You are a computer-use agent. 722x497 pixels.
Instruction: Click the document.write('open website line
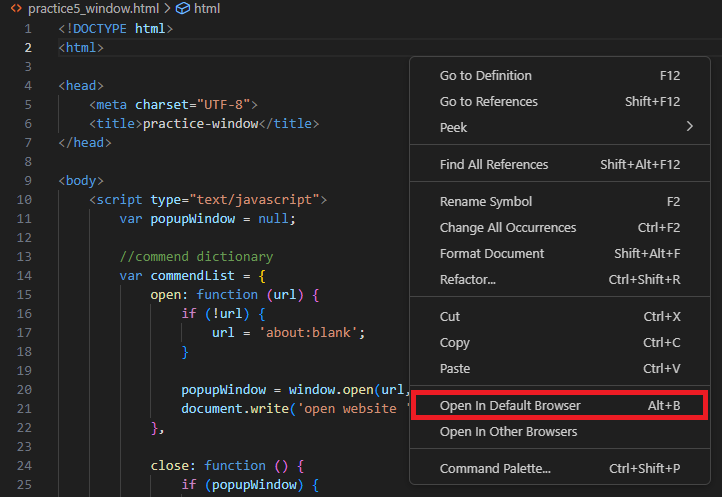click(295, 409)
